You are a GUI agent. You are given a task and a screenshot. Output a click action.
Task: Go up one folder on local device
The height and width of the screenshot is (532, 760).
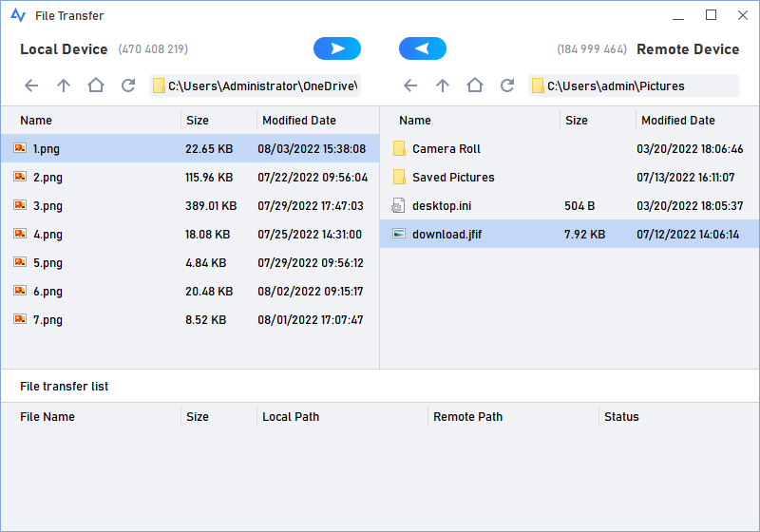point(64,85)
